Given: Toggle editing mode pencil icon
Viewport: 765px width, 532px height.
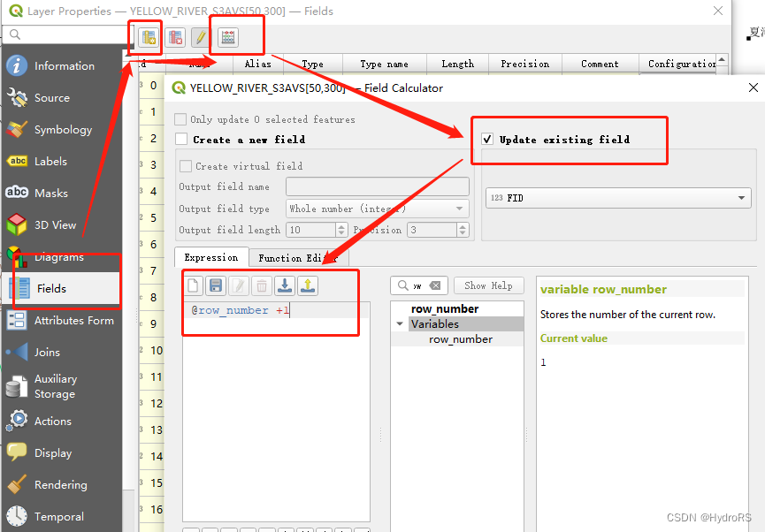Looking at the screenshot, I should pos(201,37).
